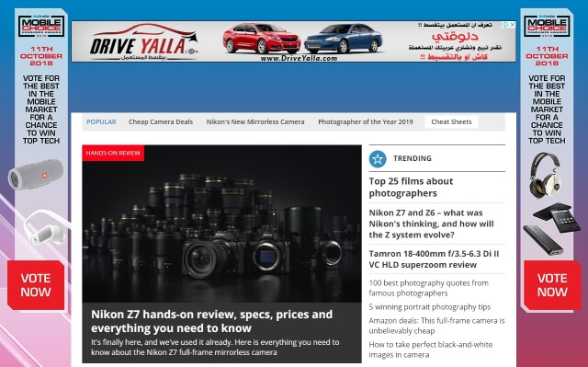
Task: Click the left VOTE NOW button
Action: (x=36, y=285)
